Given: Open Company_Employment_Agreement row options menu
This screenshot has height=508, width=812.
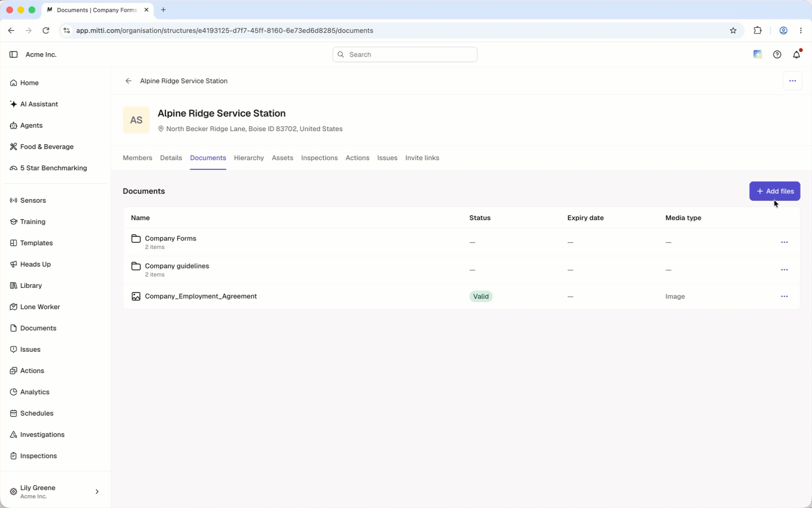Looking at the screenshot, I should coord(784,296).
